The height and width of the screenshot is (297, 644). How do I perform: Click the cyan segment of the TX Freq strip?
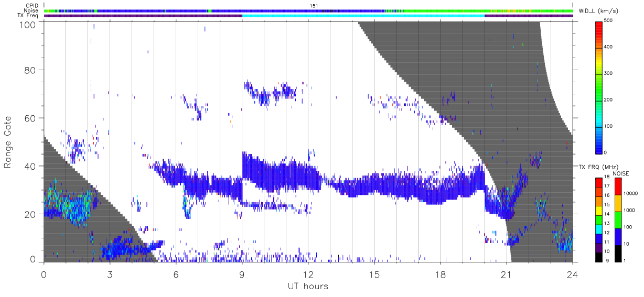tap(363, 16)
